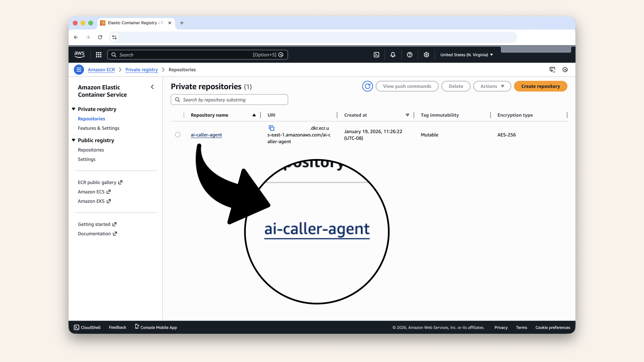Copy the ai-caller-agent repository URI

click(x=271, y=128)
